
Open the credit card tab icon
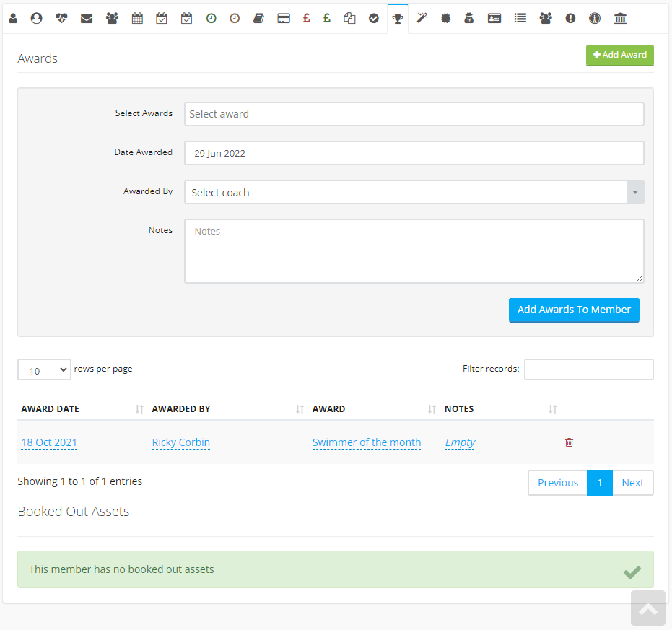284,19
